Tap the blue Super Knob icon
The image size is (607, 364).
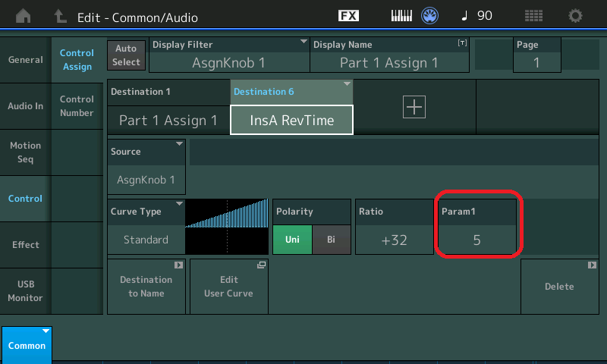pyautogui.click(x=431, y=16)
